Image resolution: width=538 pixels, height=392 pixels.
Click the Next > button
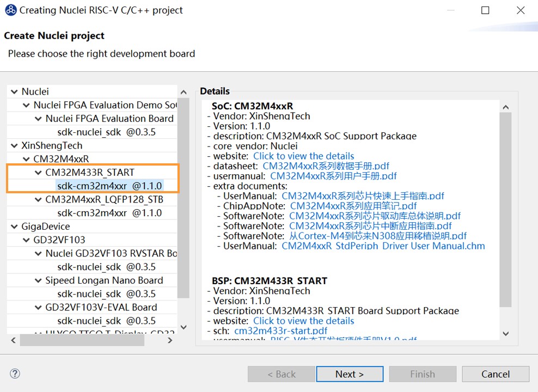pos(350,374)
